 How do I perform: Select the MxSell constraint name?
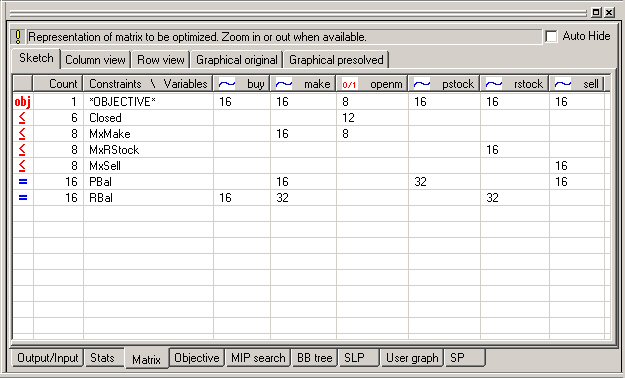(x=105, y=165)
